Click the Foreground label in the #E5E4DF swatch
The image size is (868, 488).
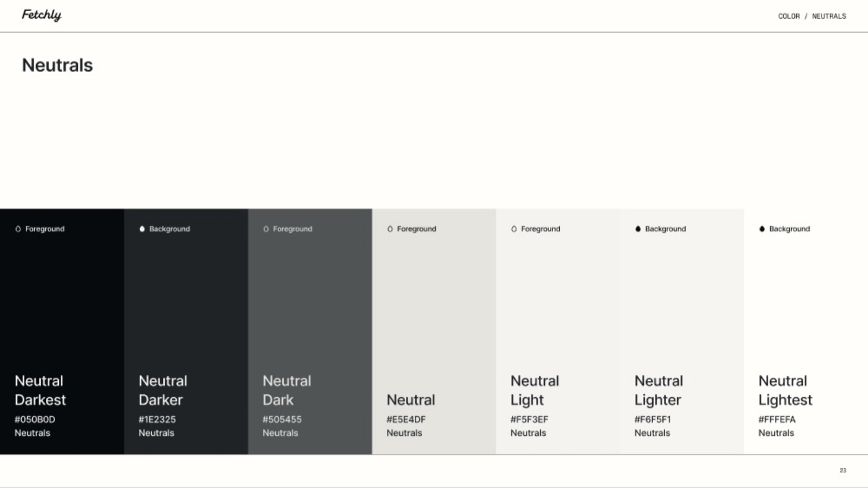click(x=417, y=229)
